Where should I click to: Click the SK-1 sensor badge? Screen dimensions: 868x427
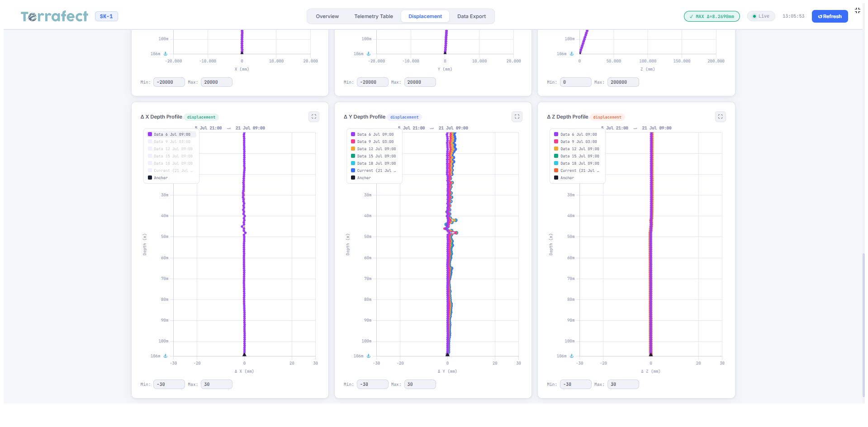coord(106,16)
